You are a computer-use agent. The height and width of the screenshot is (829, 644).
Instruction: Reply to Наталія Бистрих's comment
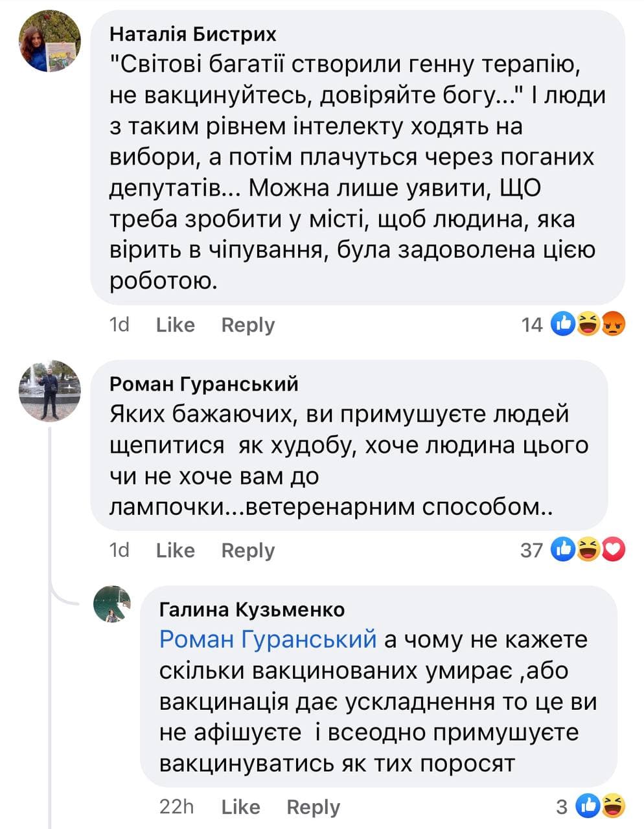pos(247,324)
